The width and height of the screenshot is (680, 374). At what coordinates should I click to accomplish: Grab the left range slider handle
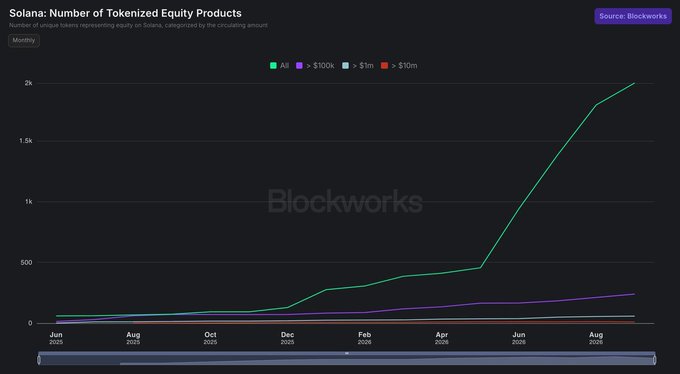39,359
